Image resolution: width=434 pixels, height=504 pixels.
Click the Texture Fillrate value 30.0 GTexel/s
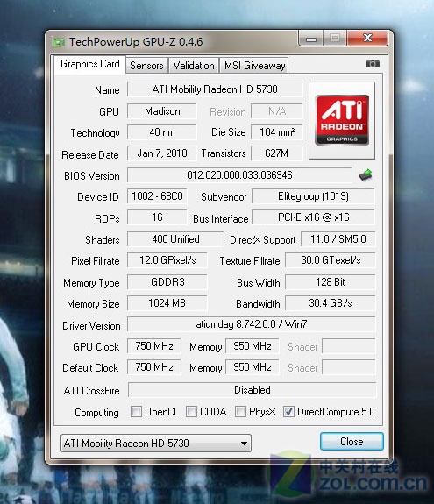click(331, 260)
